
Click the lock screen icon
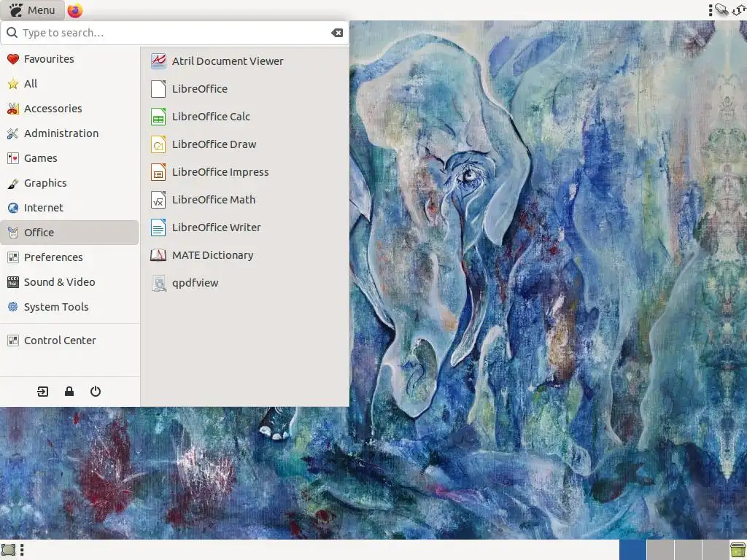(69, 392)
